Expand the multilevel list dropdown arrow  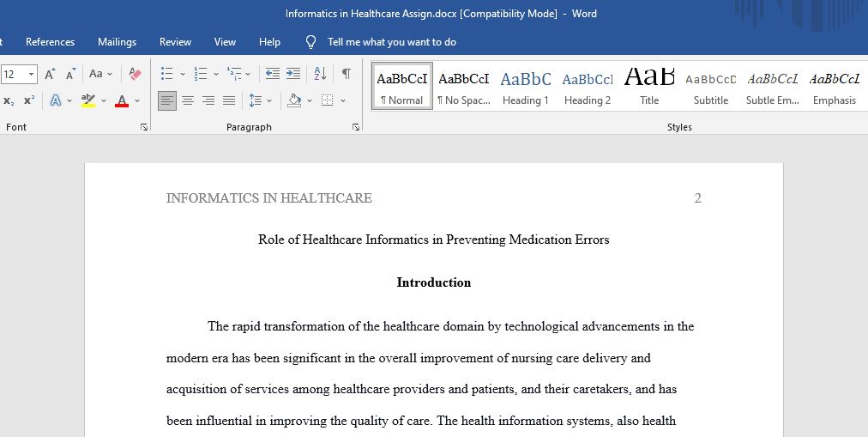(248, 74)
